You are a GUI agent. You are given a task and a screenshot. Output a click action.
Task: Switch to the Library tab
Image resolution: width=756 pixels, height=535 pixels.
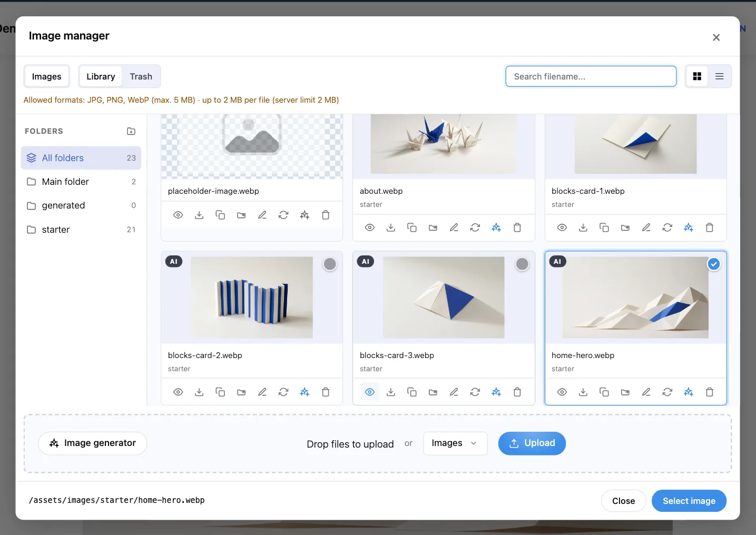click(x=101, y=76)
